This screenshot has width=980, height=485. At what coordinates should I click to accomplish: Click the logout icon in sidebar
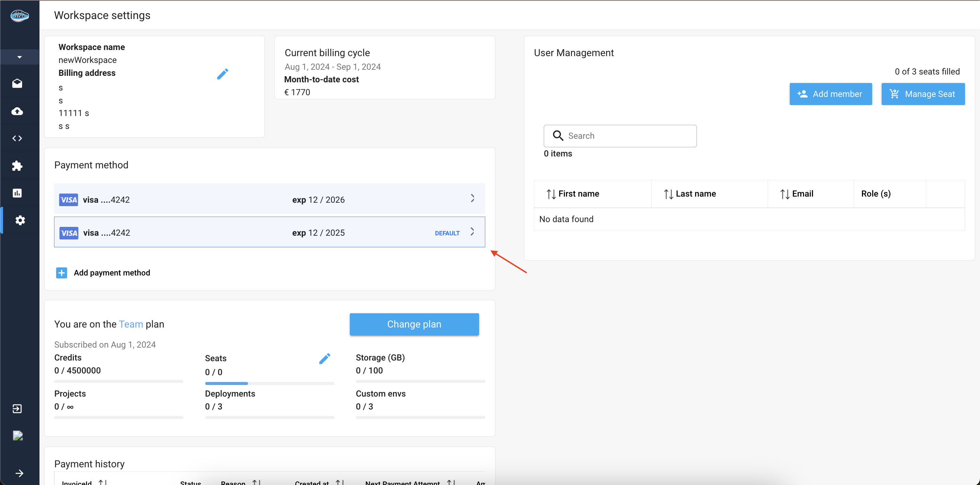[17, 408]
